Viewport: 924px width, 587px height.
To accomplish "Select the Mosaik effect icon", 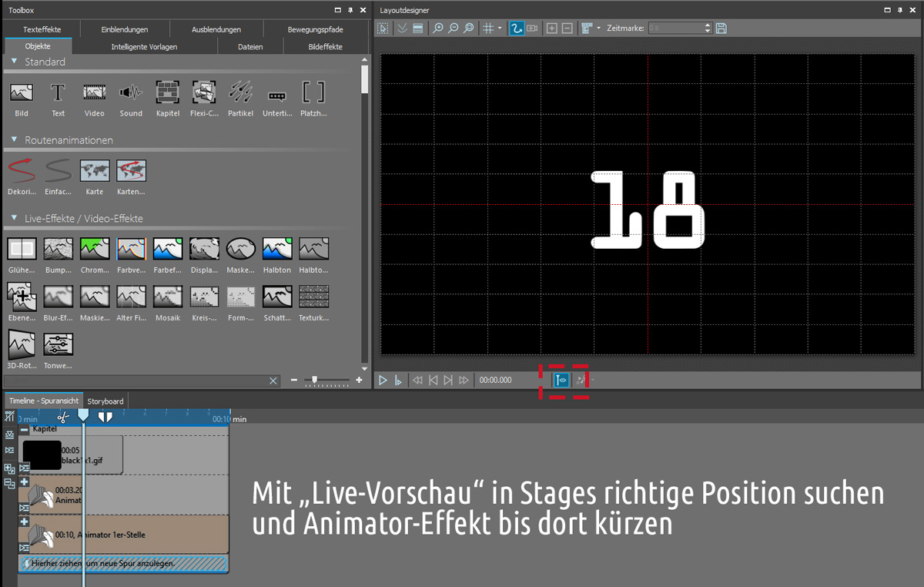I will pyautogui.click(x=167, y=296).
